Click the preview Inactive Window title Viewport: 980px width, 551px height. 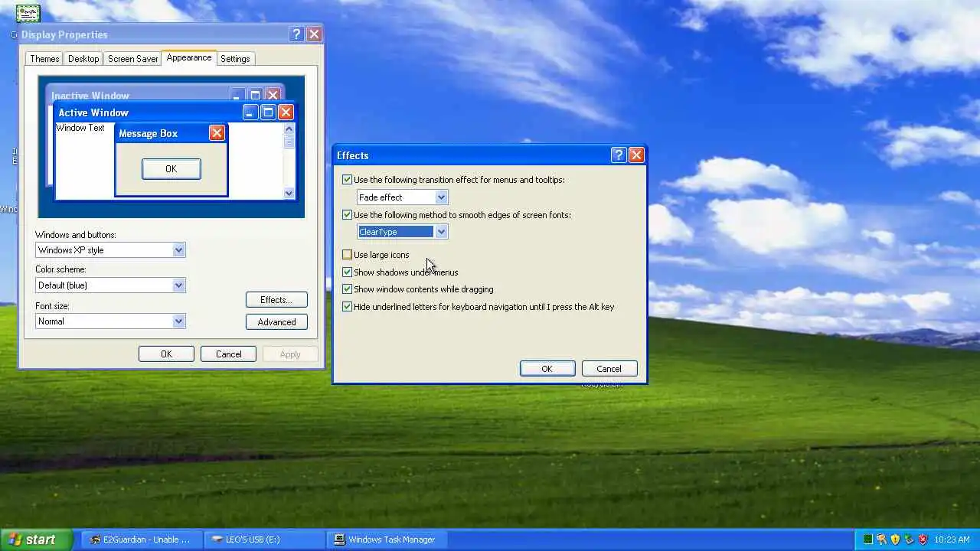(90, 96)
